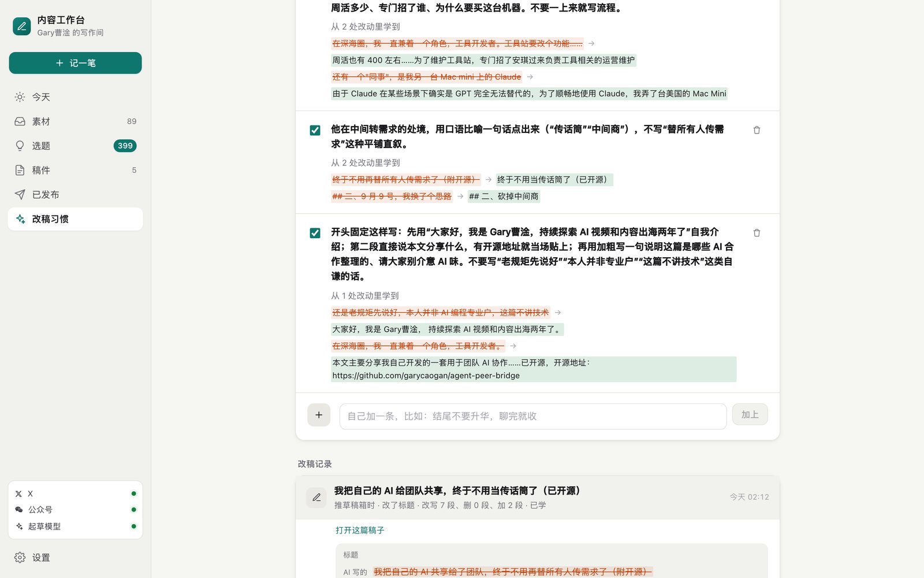
Task: Click arrow after 还有一个"同事" struck text
Action: [530, 77]
